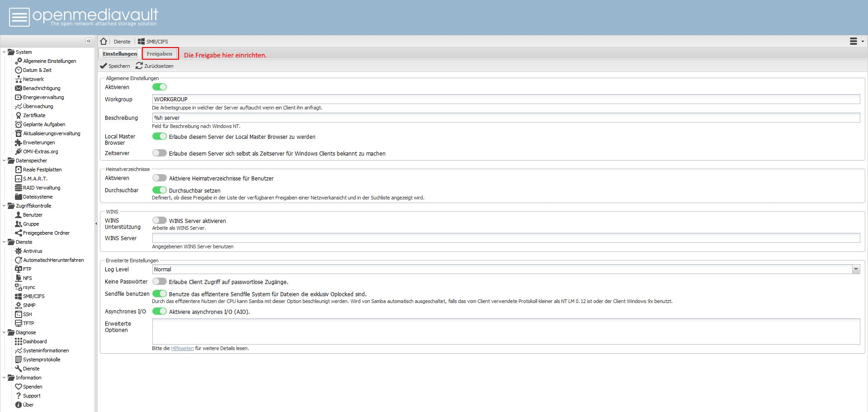Image resolution: width=868 pixels, height=412 pixels.
Task: Collapse the sidebar with double-arrow button
Action: (x=89, y=41)
